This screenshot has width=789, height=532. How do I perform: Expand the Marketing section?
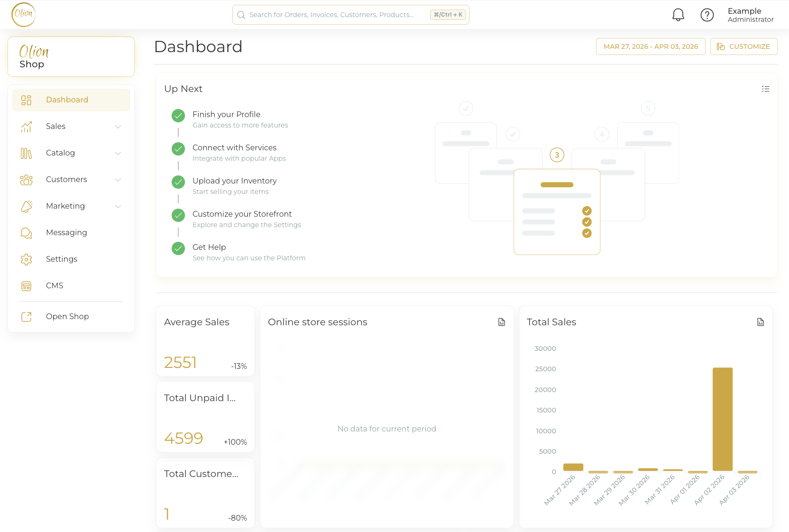pyautogui.click(x=118, y=206)
